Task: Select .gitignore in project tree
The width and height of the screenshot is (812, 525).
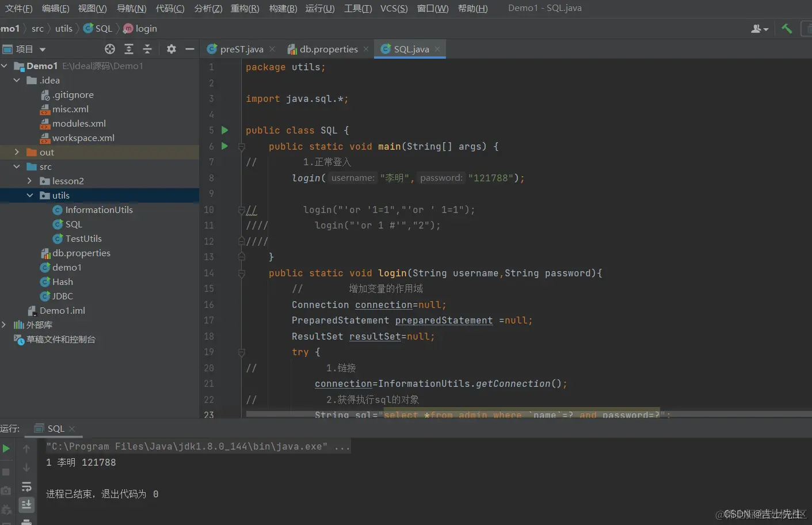Action: (x=73, y=94)
